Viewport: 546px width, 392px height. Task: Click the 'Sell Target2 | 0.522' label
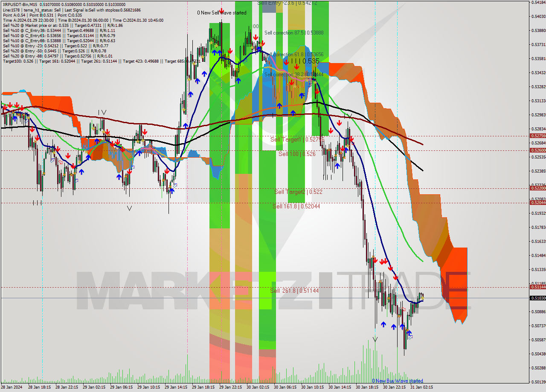point(299,192)
